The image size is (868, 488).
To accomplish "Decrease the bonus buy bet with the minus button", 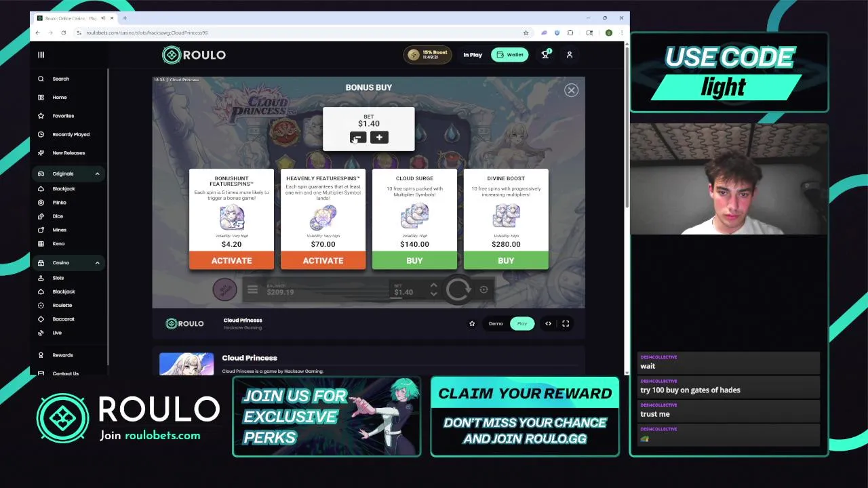I will pyautogui.click(x=358, y=138).
